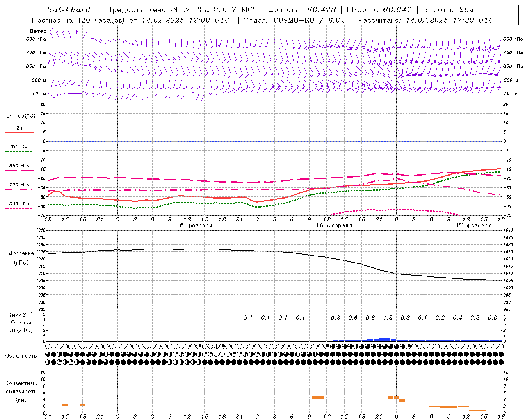Image resolution: width=525 pixels, height=420 pixels.
Task: Click the 0.3 precipitation value
Action: [405, 317]
